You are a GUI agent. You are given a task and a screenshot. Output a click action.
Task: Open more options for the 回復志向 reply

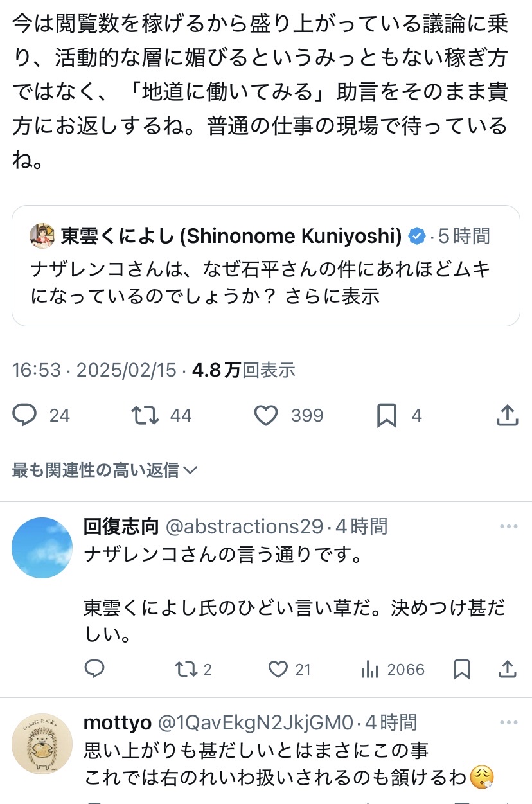click(x=508, y=527)
